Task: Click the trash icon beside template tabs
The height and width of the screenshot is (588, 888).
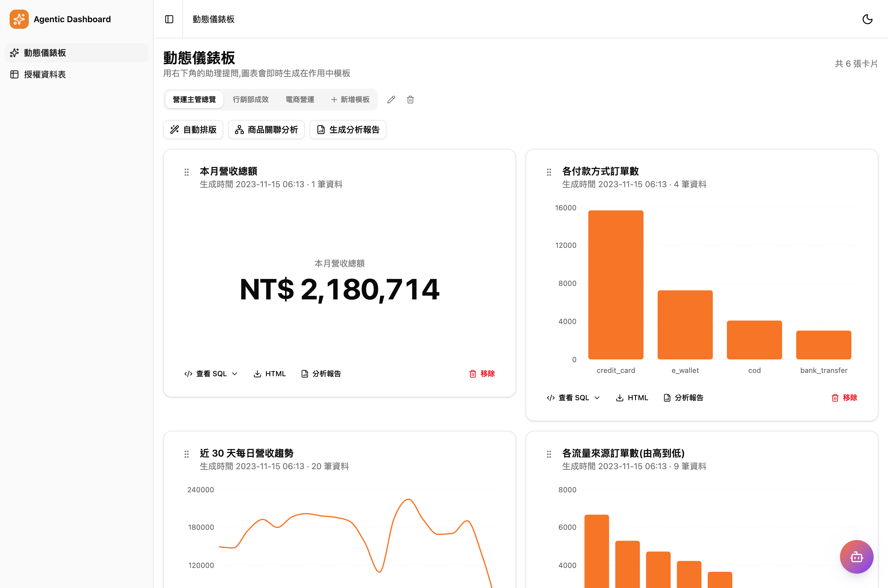Action: 410,99
